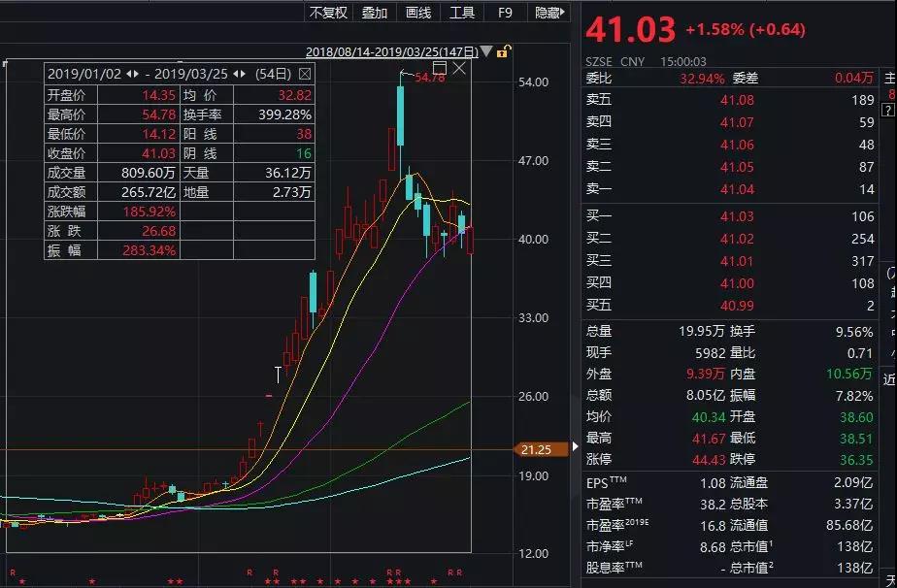Image resolution: width=897 pixels, height=588 pixels.
Task: Step the 2019/03/25 end date arrows
Action: (x=239, y=74)
